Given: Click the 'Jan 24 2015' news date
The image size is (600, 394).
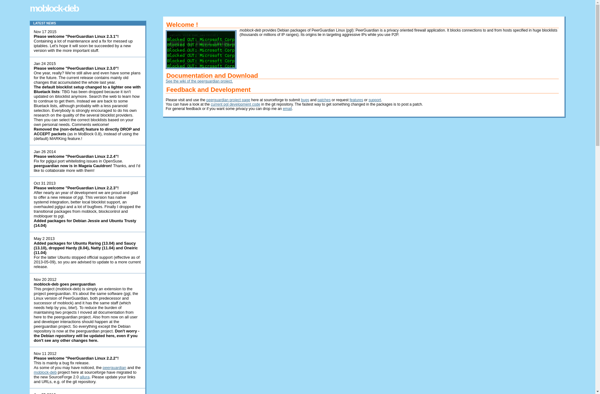Looking at the screenshot, I should coord(44,63).
